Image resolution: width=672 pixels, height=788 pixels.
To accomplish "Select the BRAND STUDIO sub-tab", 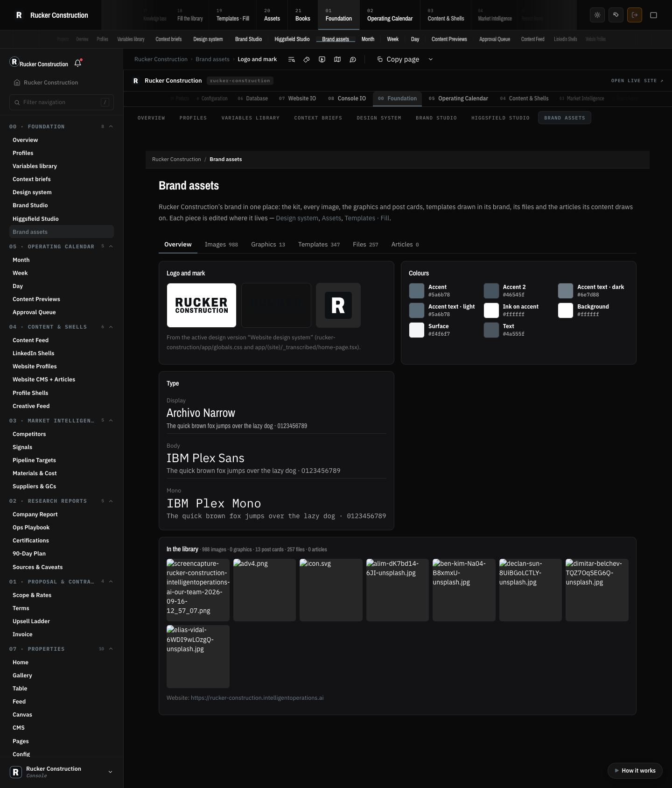I will tap(436, 118).
